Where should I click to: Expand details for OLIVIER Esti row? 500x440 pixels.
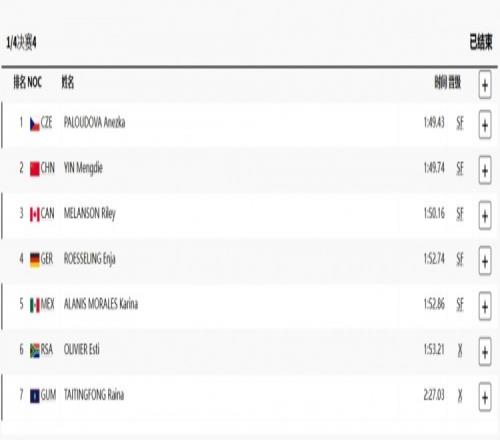[485, 352]
